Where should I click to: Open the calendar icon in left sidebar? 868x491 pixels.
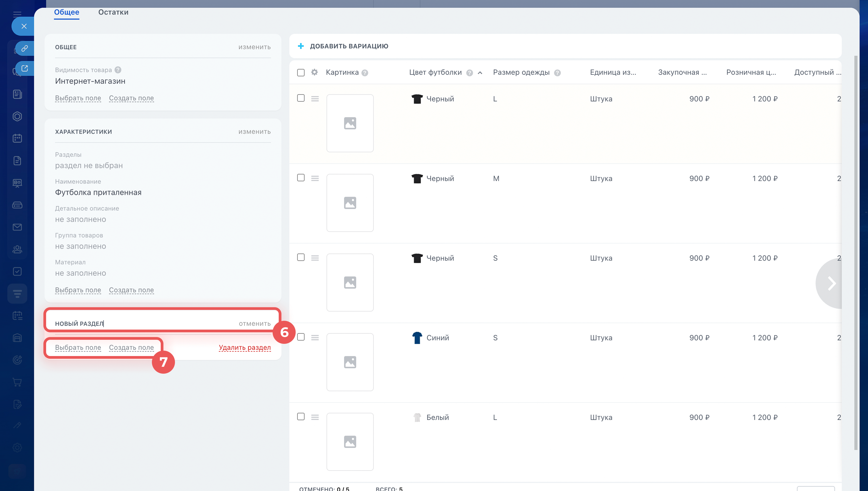17,138
